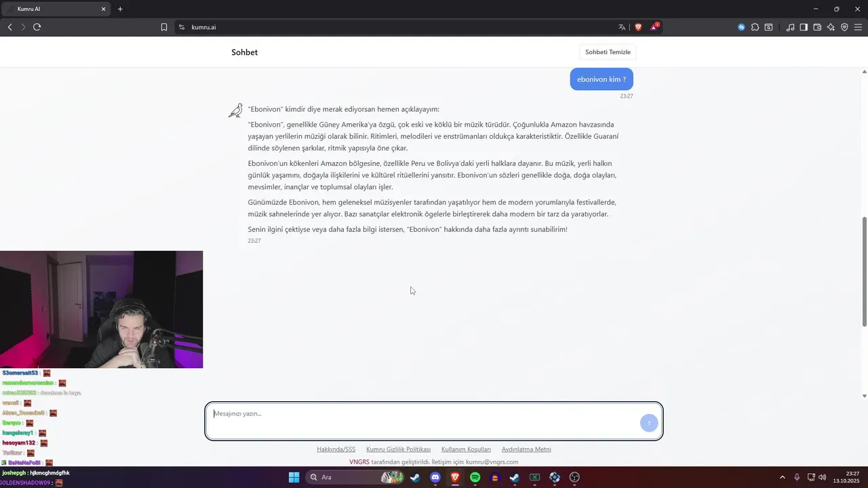Send message with the arrow button

[649, 423]
